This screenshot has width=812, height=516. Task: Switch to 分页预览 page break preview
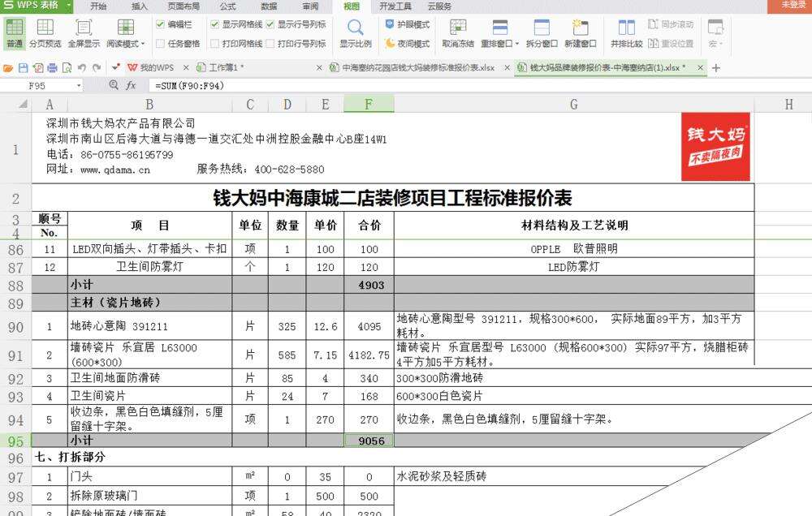point(45,33)
